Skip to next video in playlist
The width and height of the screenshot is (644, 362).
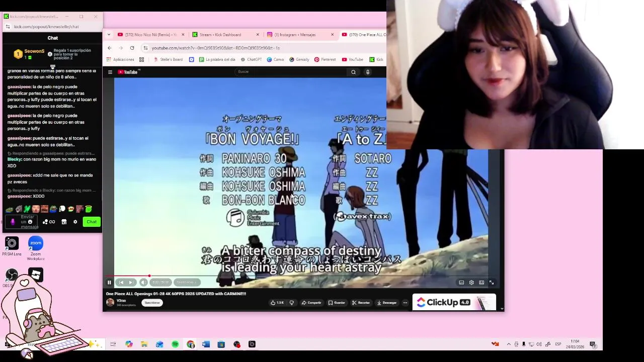pos(131,283)
